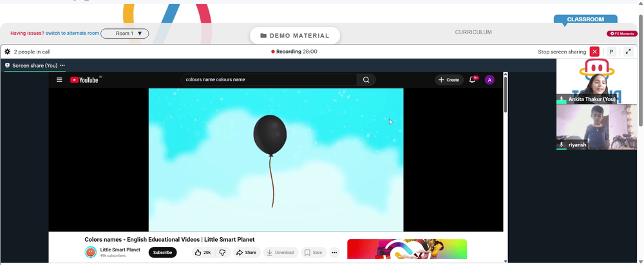Click the Recording 28:00 indicator
Screen dimensions: 644x265
(294, 52)
